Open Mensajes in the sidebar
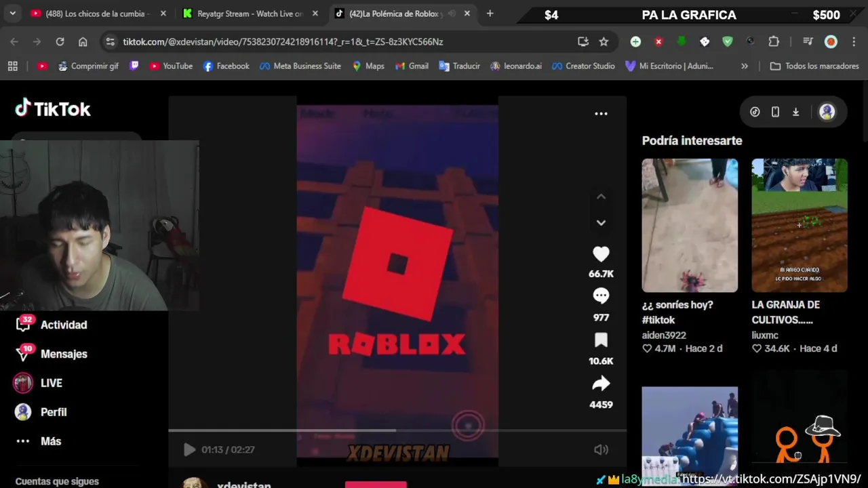 point(51,354)
